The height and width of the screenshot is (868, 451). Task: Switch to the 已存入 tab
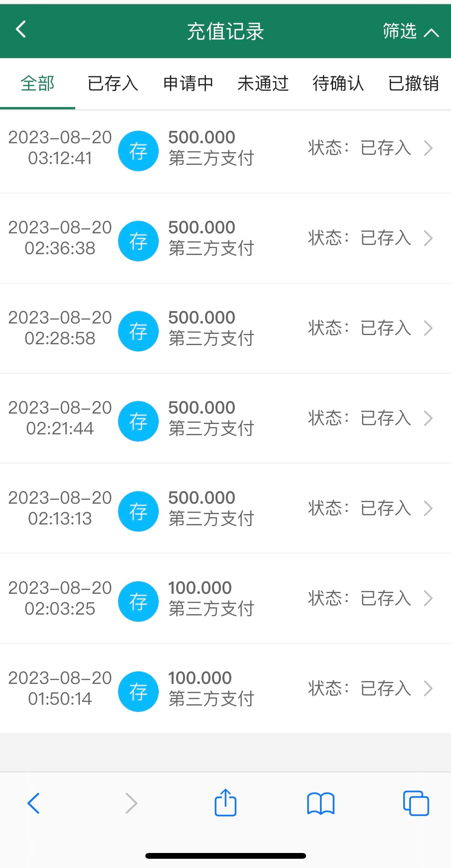tap(113, 84)
